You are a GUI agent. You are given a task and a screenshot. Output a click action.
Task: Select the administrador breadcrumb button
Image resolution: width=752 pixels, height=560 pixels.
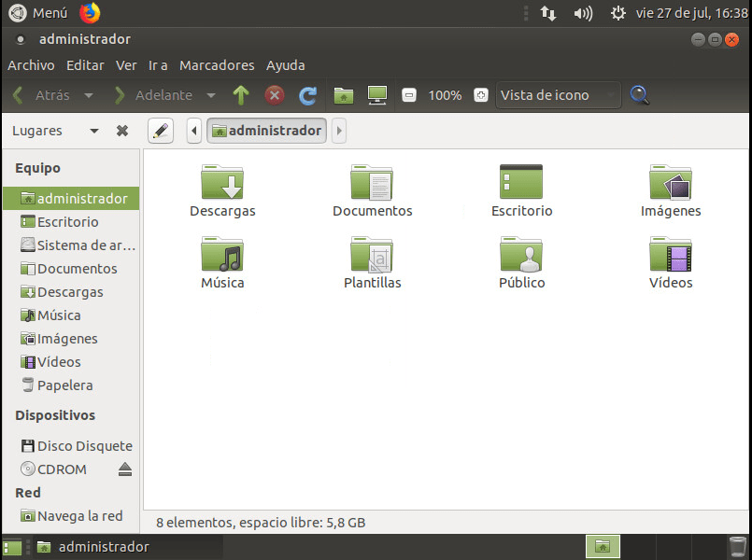tap(266, 131)
